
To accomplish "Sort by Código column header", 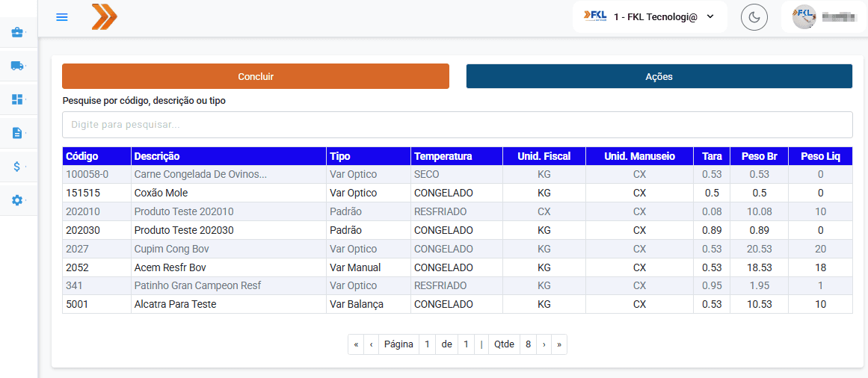I will coord(82,156).
